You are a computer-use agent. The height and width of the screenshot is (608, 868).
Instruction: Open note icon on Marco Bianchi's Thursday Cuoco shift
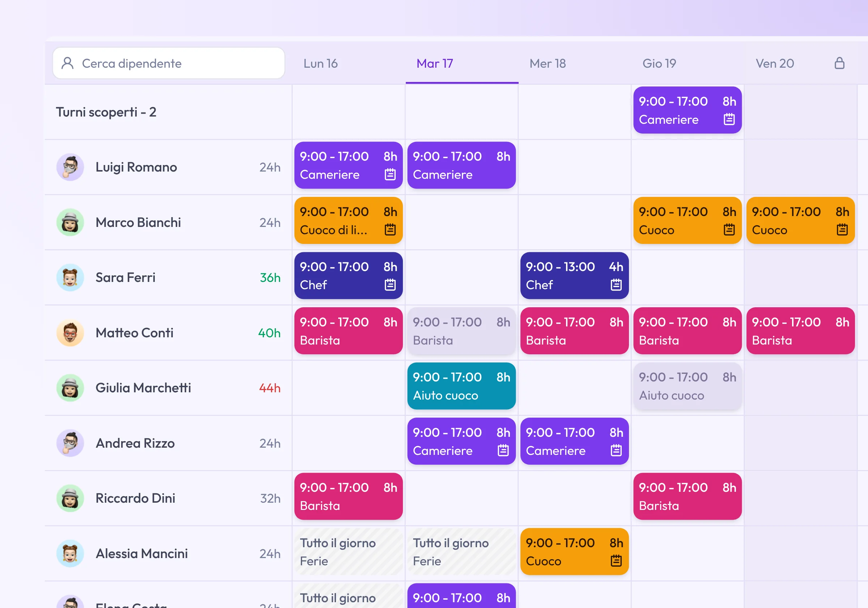click(x=729, y=230)
